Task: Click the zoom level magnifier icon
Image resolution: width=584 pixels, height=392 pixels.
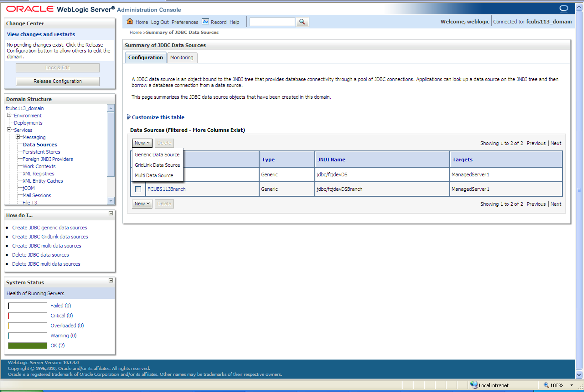Action: click(546, 385)
